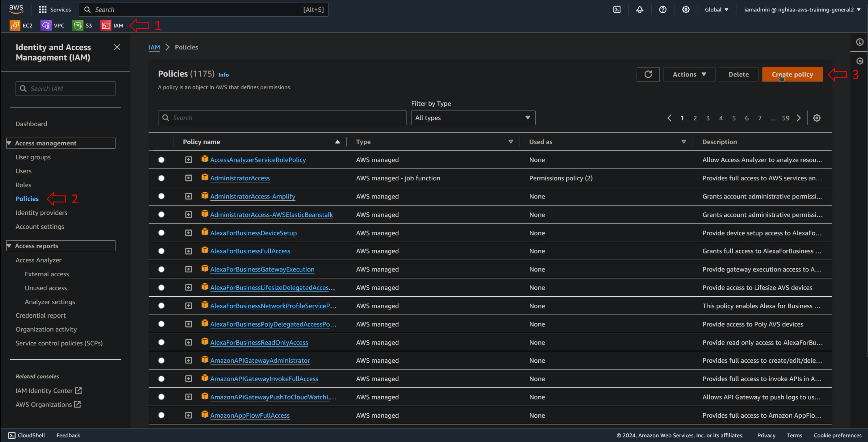This screenshot has width=868, height=442.
Task: Open the notifications bell
Action: [640, 10]
